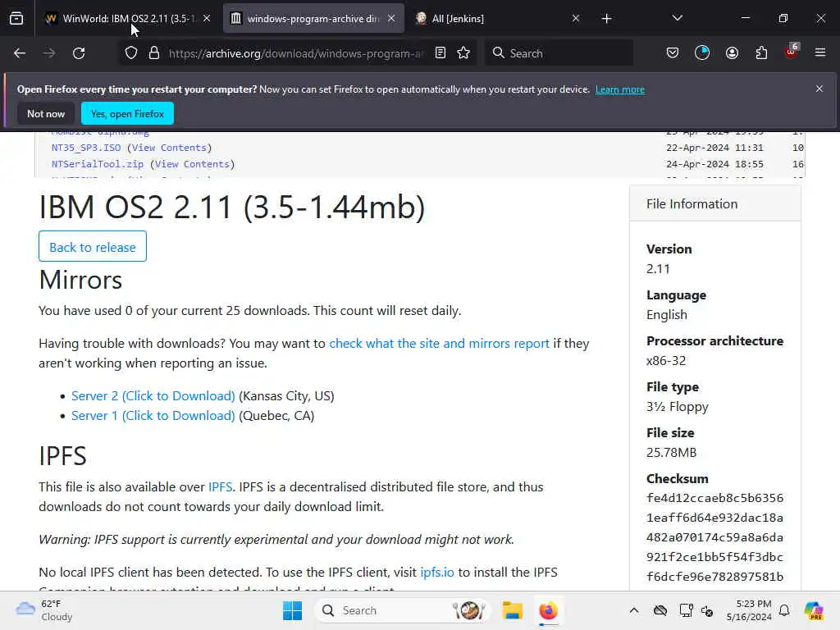Click Back to release button

click(93, 246)
